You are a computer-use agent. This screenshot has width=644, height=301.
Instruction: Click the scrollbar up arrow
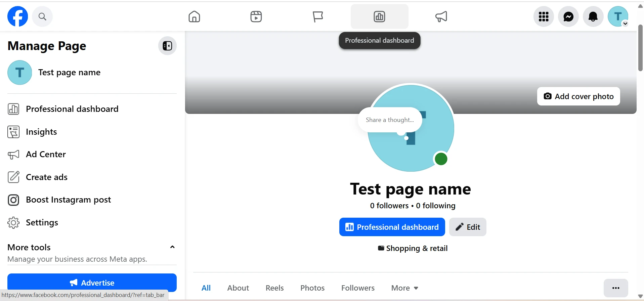(640, 6)
